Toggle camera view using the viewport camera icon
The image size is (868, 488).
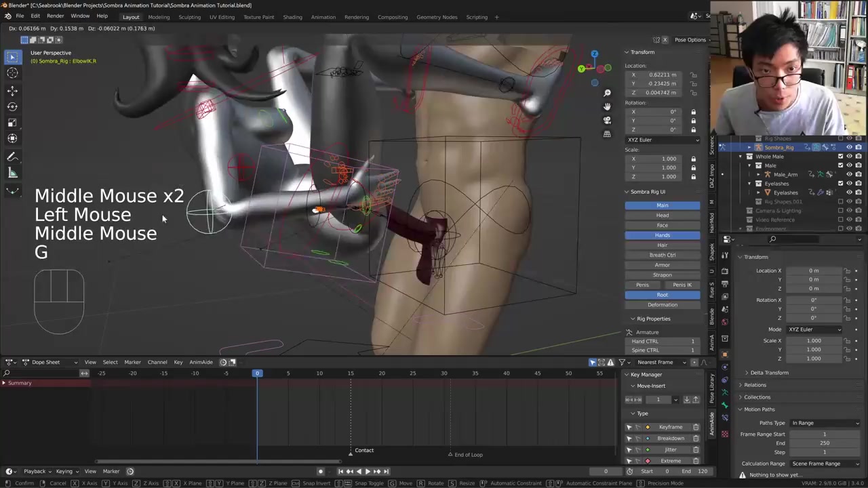pyautogui.click(x=608, y=120)
